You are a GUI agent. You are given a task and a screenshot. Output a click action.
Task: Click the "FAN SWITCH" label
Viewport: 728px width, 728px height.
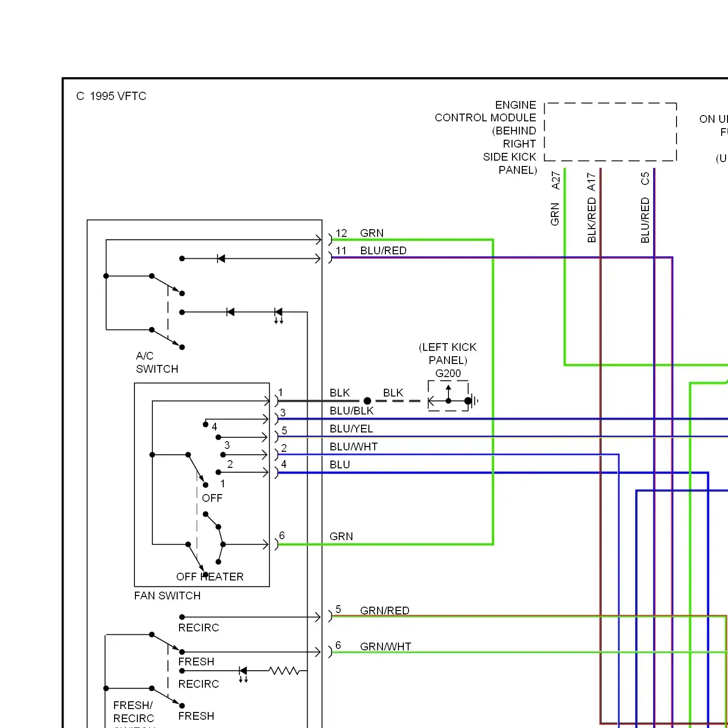coord(167,596)
